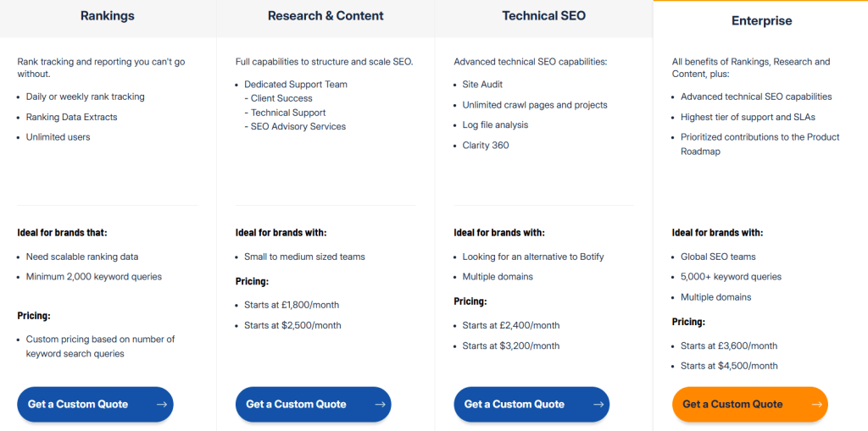Click the Log file analysis item
Viewport: 868px width, 431px height.
coord(495,125)
